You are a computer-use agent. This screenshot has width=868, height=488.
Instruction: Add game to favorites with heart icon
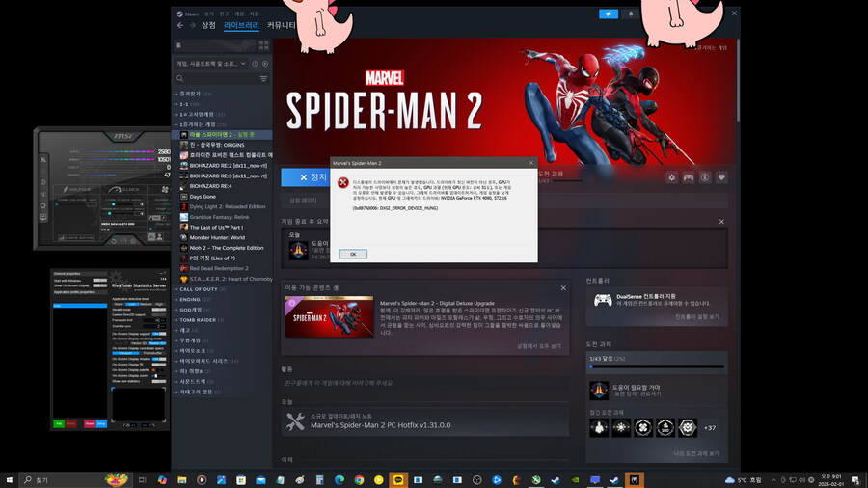(x=721, y=177)
